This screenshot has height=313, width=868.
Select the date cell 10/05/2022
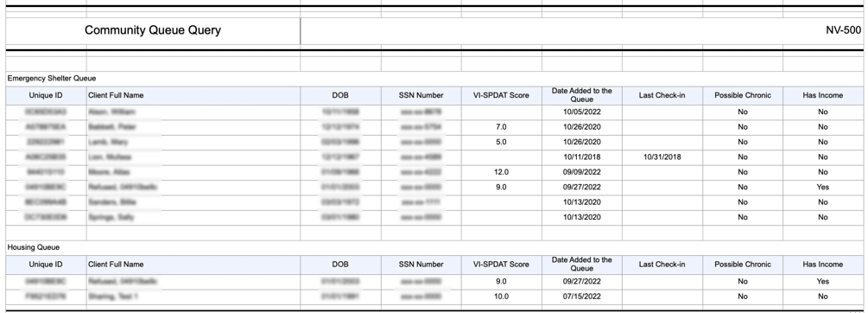click(x=582, y=112)
